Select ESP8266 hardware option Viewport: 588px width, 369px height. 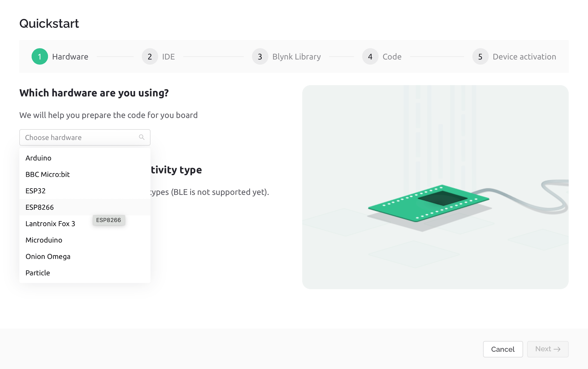pos(40,207)
